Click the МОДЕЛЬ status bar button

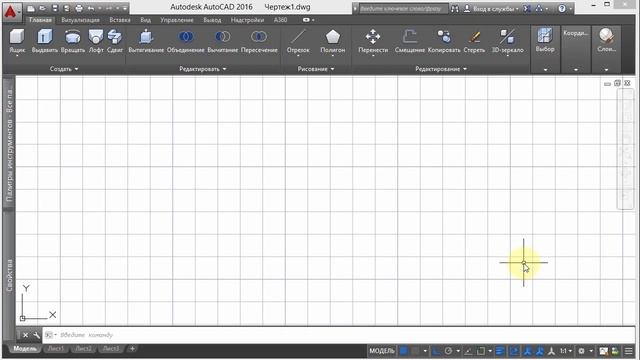pyautogui.click(x=382, y=351)
